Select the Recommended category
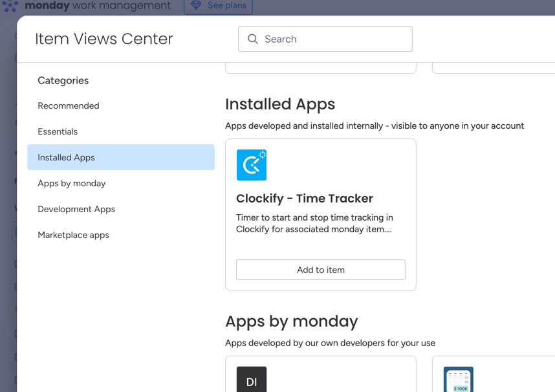This screenshot has height=392, width=555. pos(121,105)
